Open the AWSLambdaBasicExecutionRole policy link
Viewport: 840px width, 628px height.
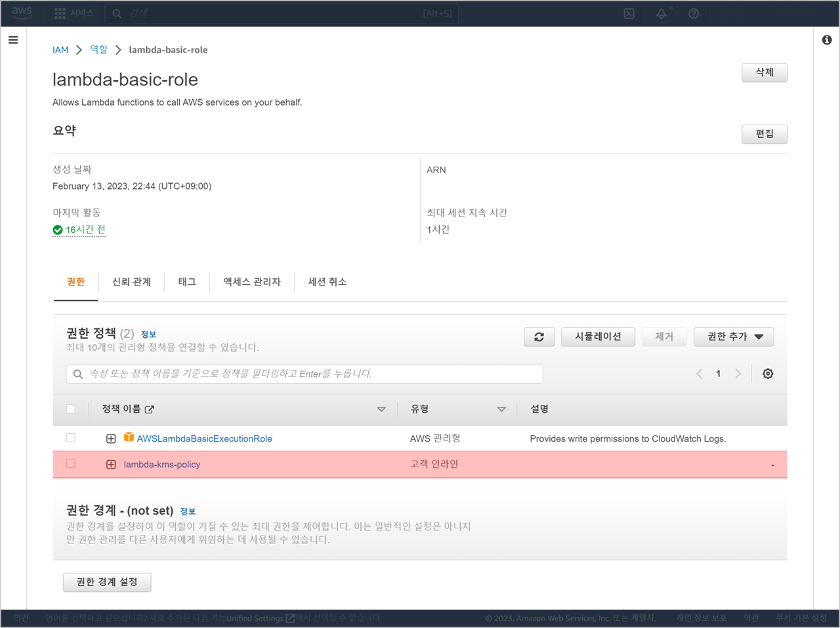[205, 438]
